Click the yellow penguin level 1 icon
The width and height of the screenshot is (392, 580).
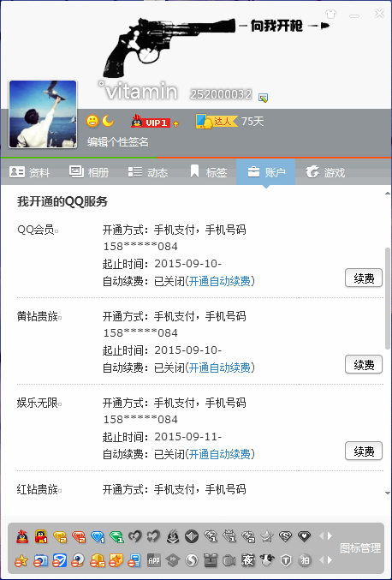pyautogui.click(x=41, y=536)
